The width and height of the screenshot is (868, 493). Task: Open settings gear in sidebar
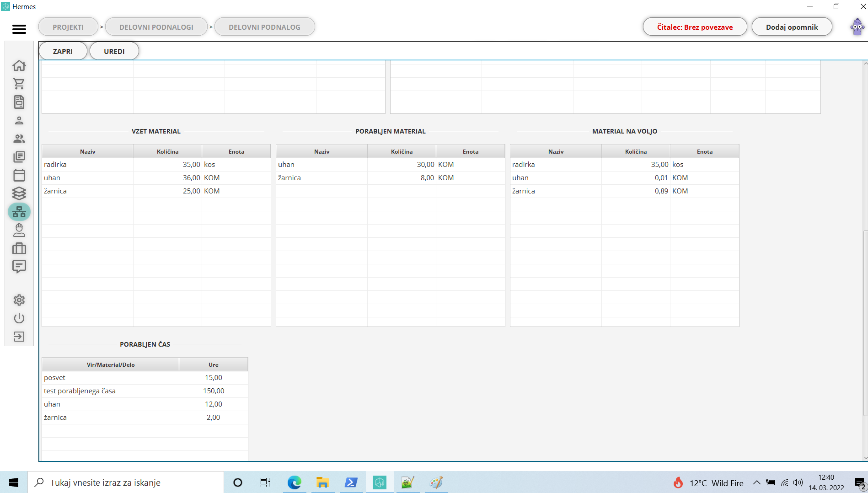click(x=19, y=300)
